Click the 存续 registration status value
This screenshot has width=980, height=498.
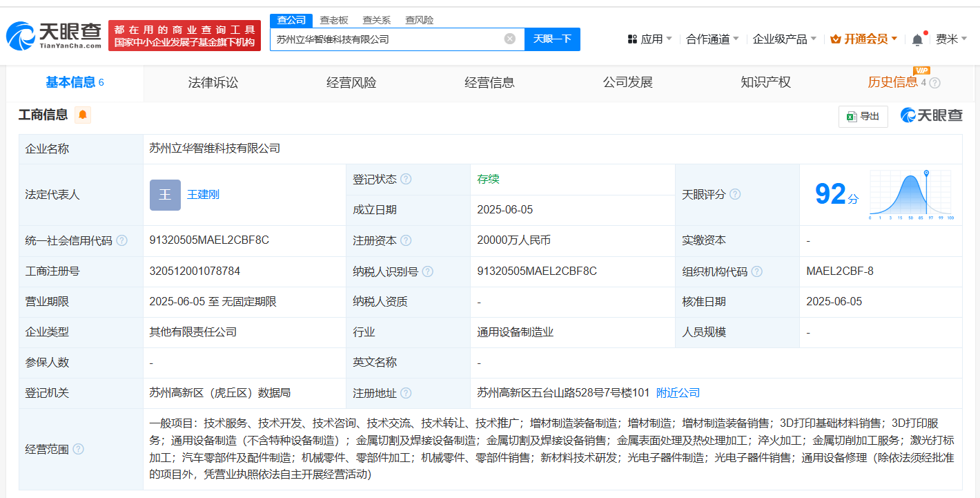[488, 179]
